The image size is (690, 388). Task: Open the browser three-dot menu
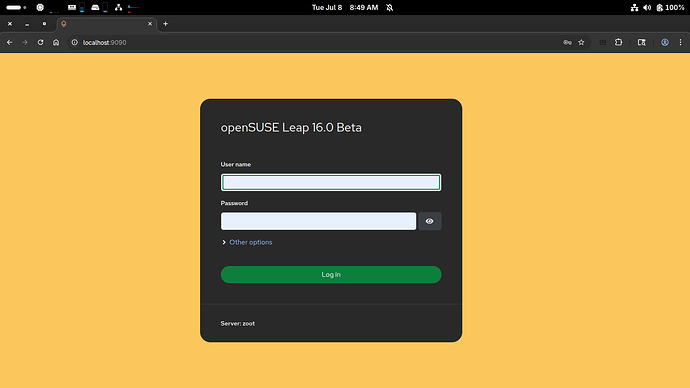pyautogui.click(x=680, y=43)
